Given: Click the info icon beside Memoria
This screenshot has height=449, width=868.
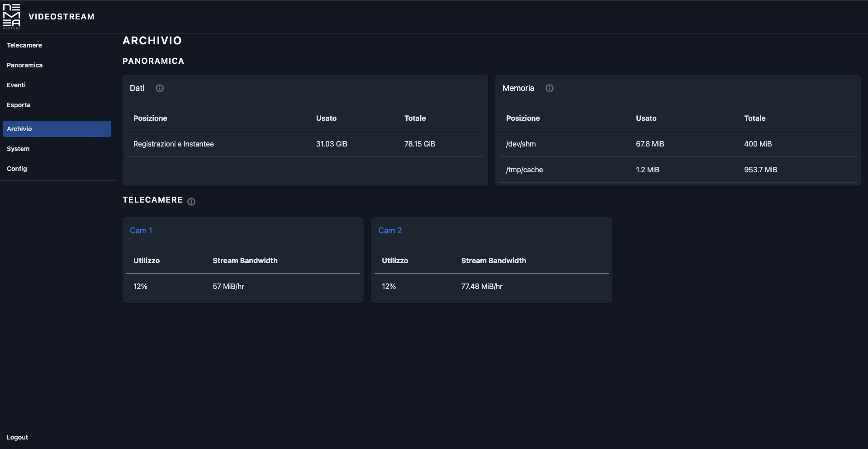Looking at the screenshot, I should (549, 88).
